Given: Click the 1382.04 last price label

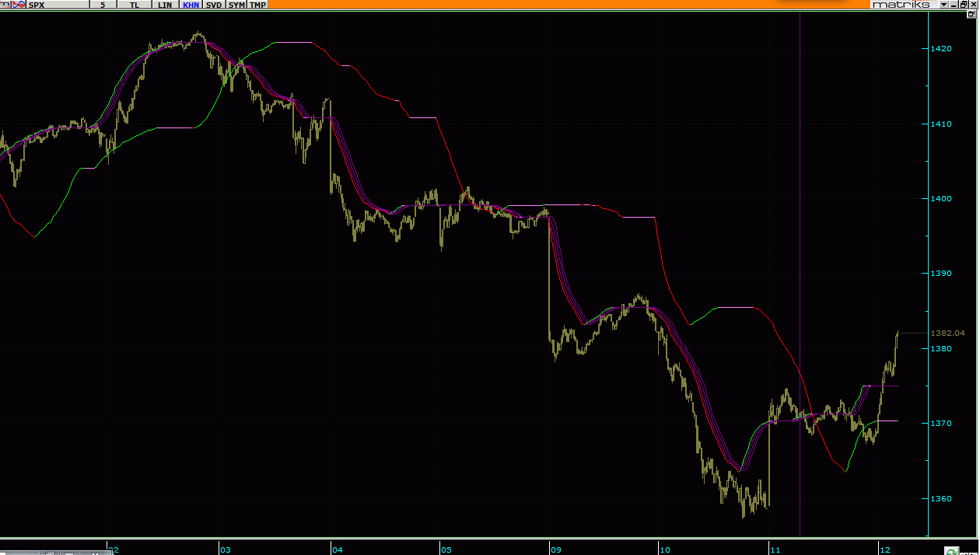Looking at the screenshot, I should point(947,333).
